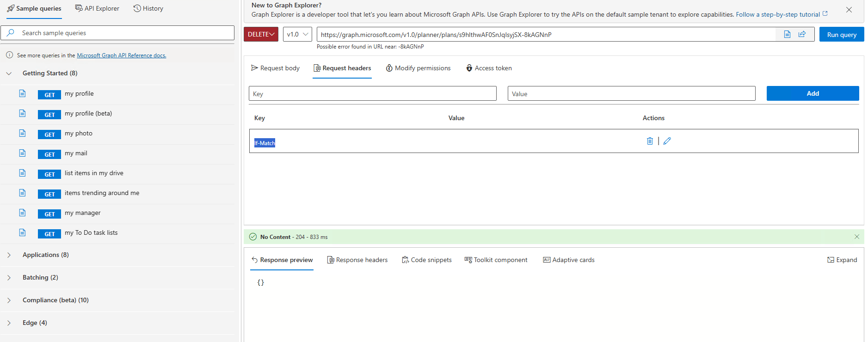Click the Add header button
Image resolution: width=868 pixels, height=342 pixels.
[813, 93]
